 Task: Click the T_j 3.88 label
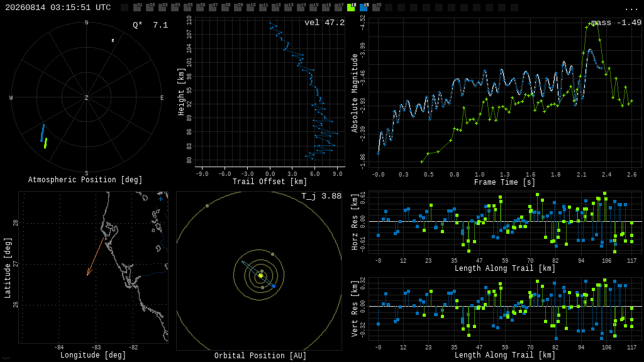pyautogui.click(x=321, y=196)
